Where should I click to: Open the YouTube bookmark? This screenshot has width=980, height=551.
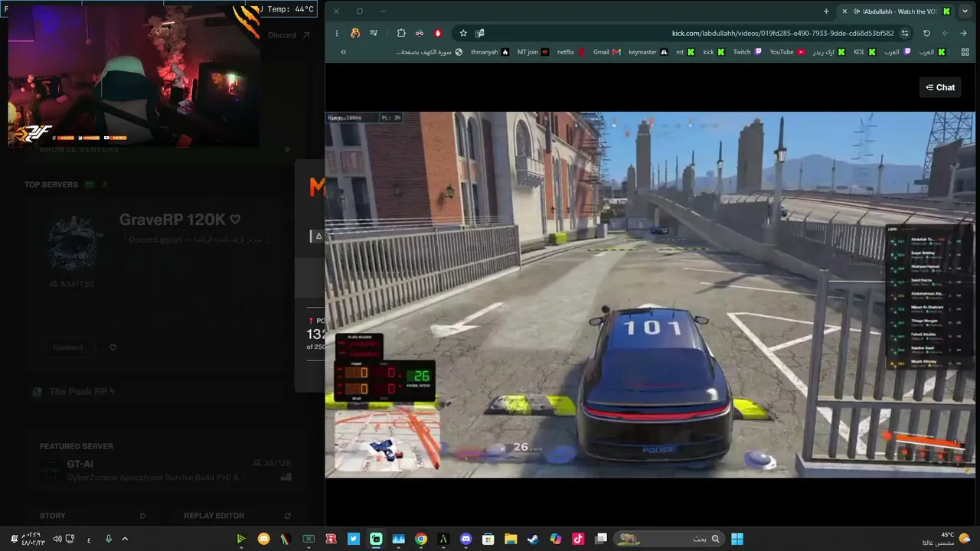(x=787, y=52)
